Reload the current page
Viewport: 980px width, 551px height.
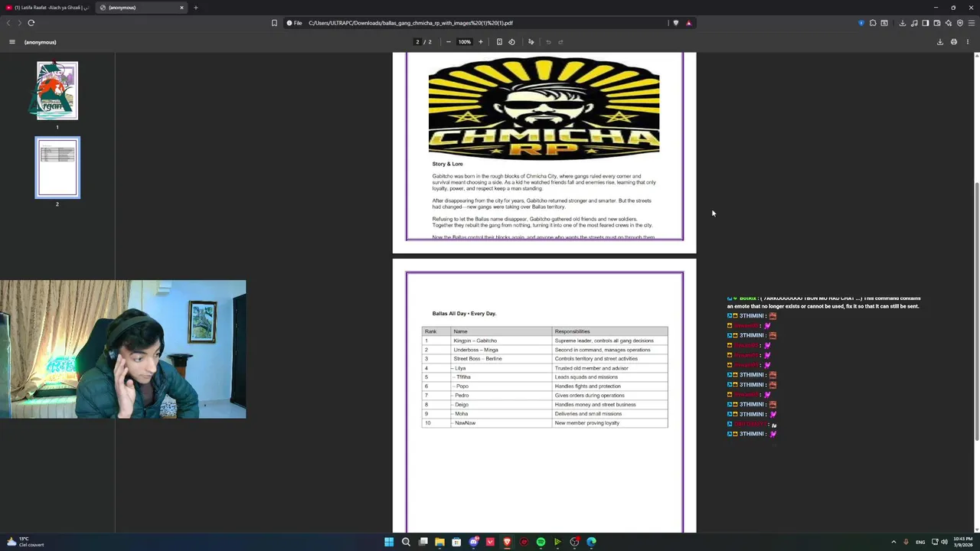31,23
